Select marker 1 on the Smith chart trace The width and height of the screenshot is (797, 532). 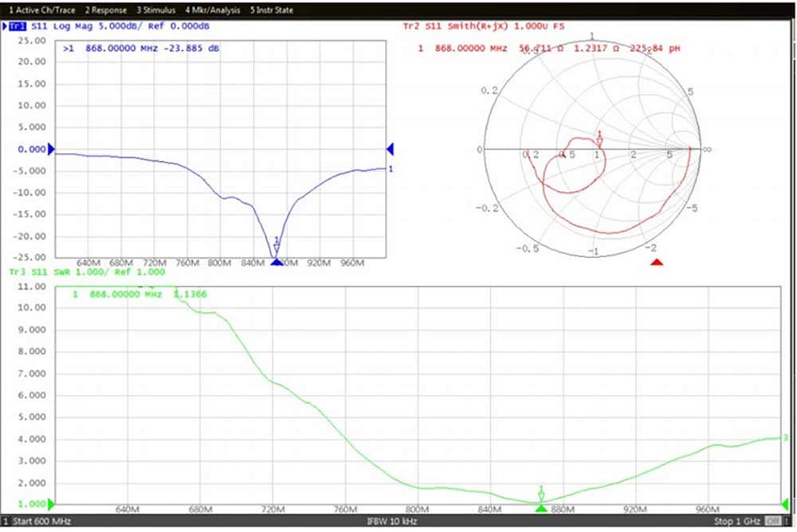(599, 139)
